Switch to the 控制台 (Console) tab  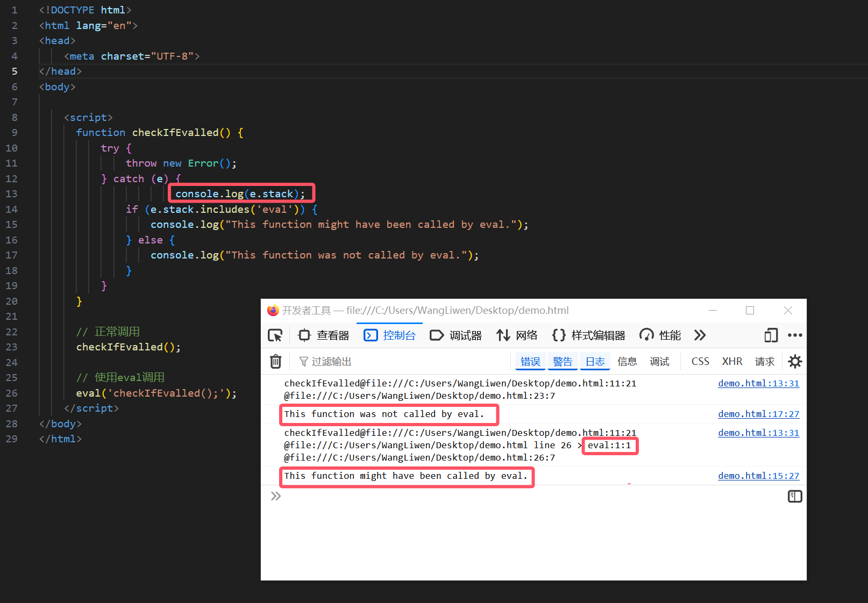389,335
